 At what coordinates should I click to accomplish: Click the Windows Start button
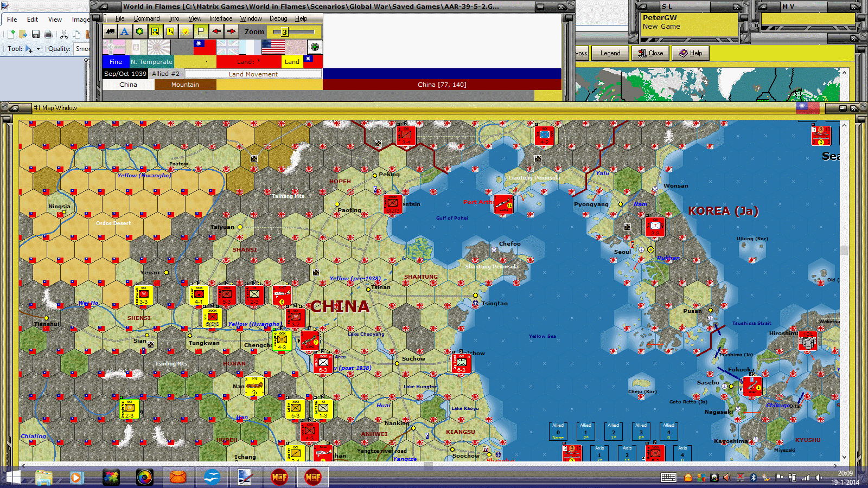pyautogui.click(x=13, y=478)
